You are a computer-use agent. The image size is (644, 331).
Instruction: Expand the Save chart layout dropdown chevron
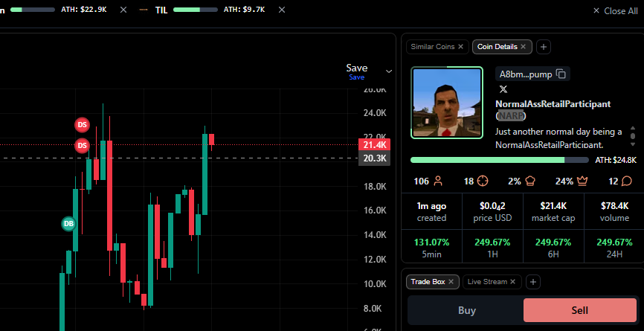pyautogui.click(x=389, y=71)
